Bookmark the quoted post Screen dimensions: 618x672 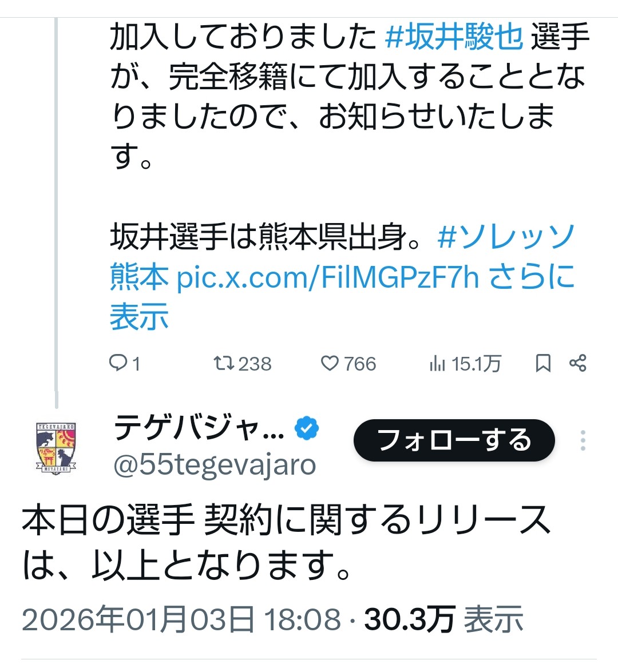pyautogui.click(x=542, y=363)
